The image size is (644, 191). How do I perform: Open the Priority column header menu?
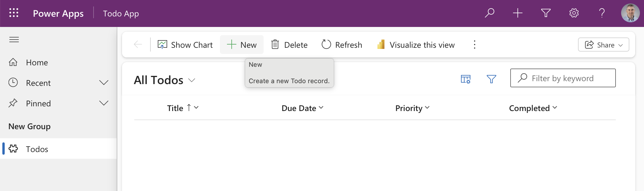coord(412,108)
